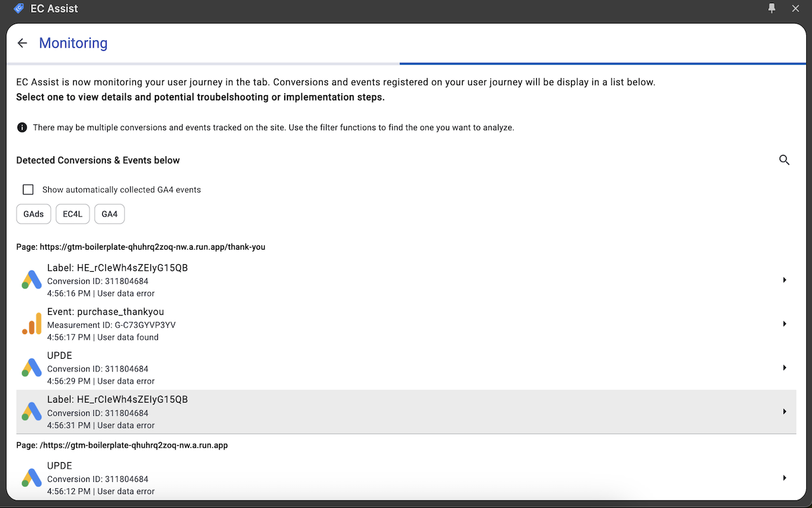812x508 pixels.
Task: Go back using the back arrow
Action: (22, 43)
